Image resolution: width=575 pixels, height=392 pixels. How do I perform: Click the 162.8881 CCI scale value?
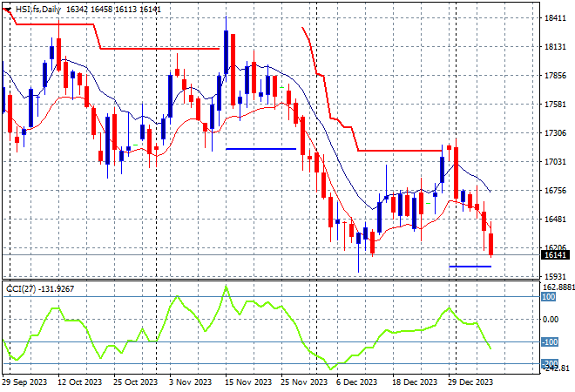tap(558, 287)
